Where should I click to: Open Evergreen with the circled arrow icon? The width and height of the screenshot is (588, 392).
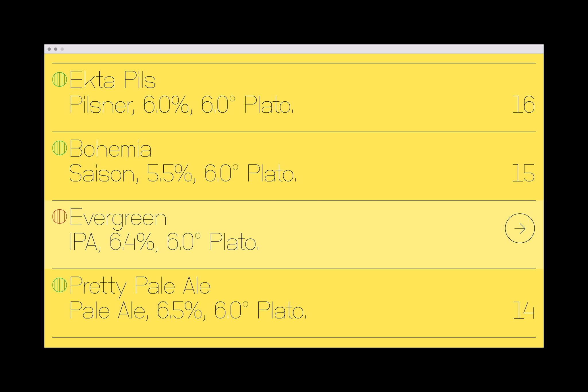click(520, 228)
